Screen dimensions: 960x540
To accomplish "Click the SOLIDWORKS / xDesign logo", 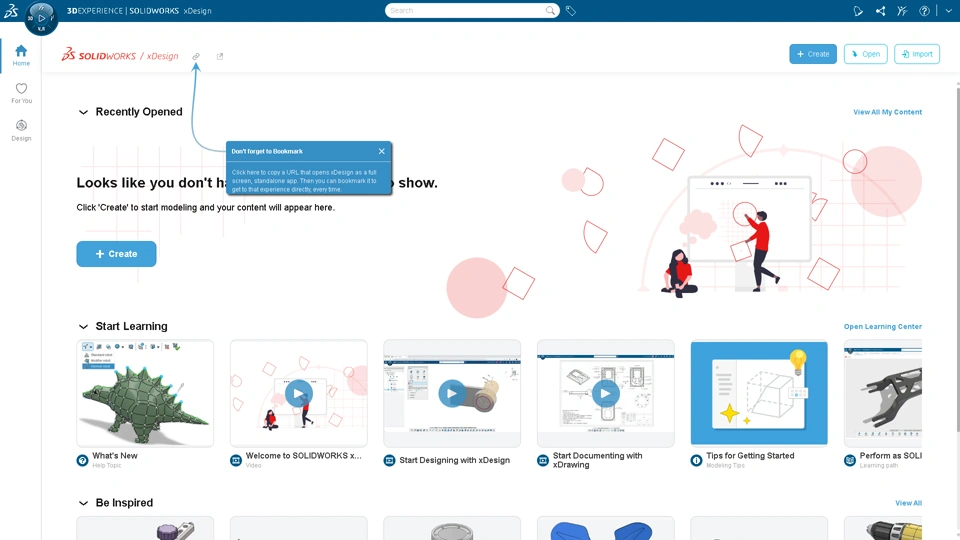I will point(120,55).
